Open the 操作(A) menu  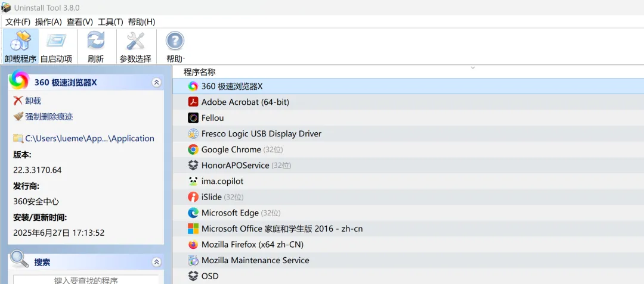coord(48,22)
